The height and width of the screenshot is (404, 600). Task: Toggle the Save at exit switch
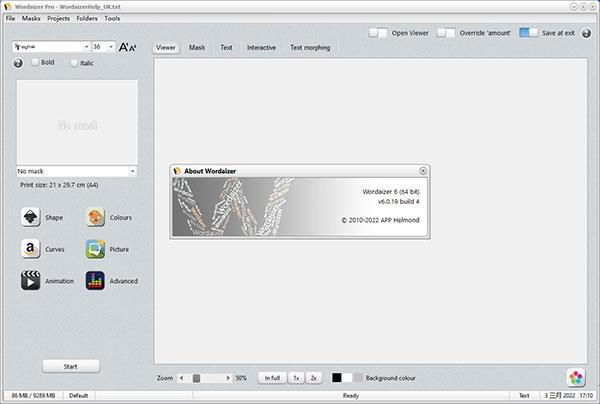coord(528,33)
